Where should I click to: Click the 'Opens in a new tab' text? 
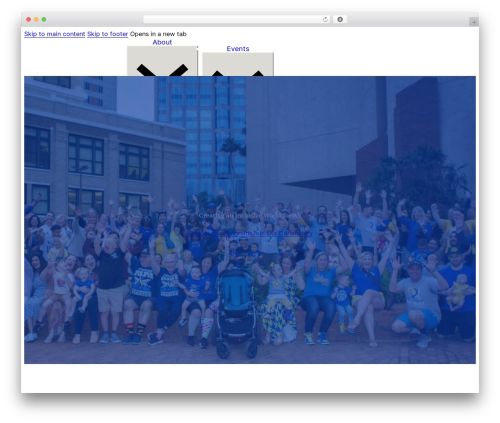coord(158,34)
